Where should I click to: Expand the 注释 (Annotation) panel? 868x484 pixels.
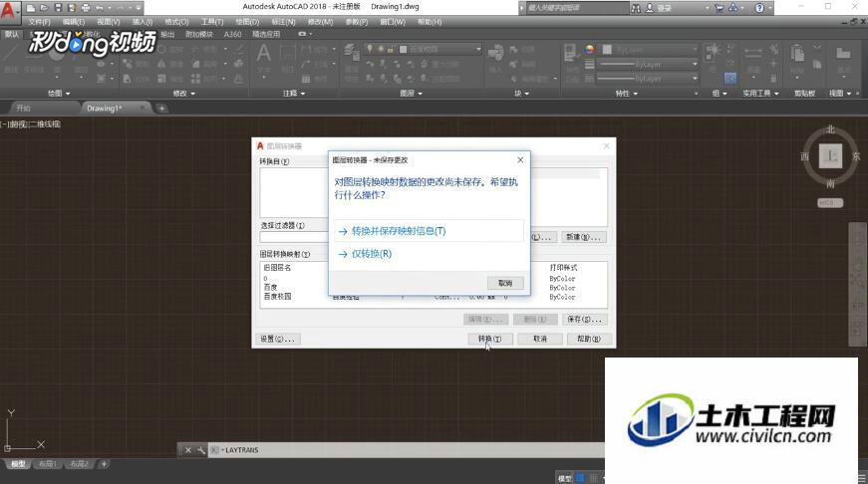[x=294, y=94]
